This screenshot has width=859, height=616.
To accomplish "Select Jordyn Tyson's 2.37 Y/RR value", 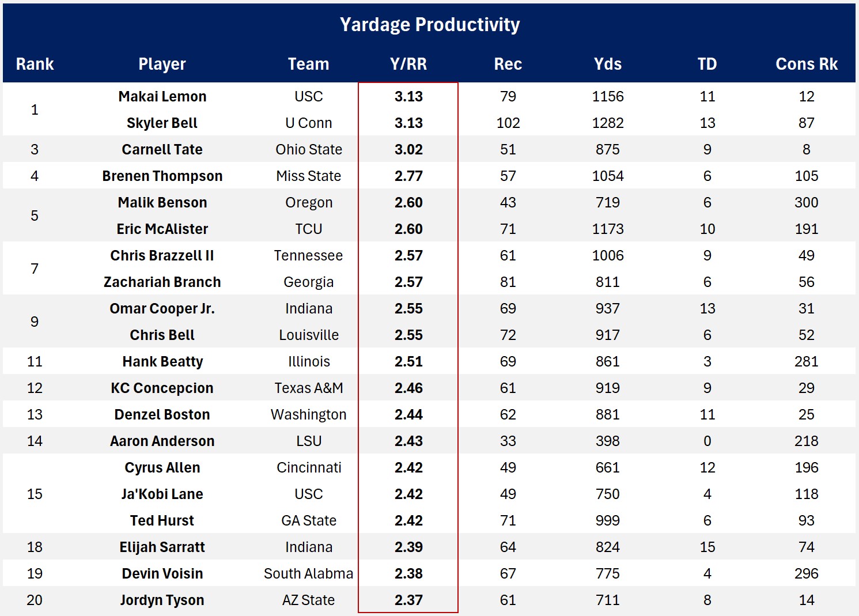I will click(408, 600).
